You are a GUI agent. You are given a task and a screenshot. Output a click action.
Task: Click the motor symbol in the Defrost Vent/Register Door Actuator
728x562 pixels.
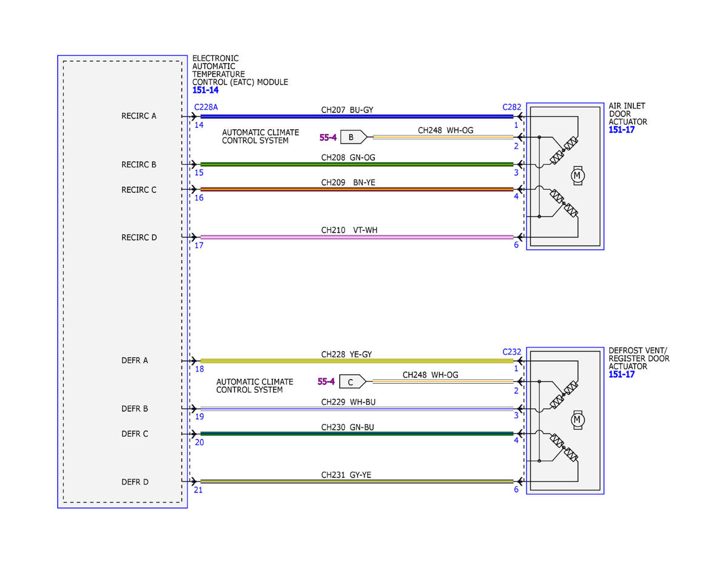point(578,420)
